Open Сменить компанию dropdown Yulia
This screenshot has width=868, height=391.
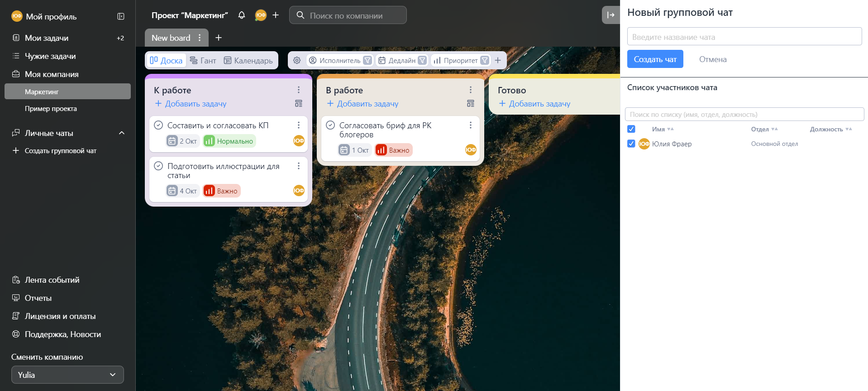(67, 375)
